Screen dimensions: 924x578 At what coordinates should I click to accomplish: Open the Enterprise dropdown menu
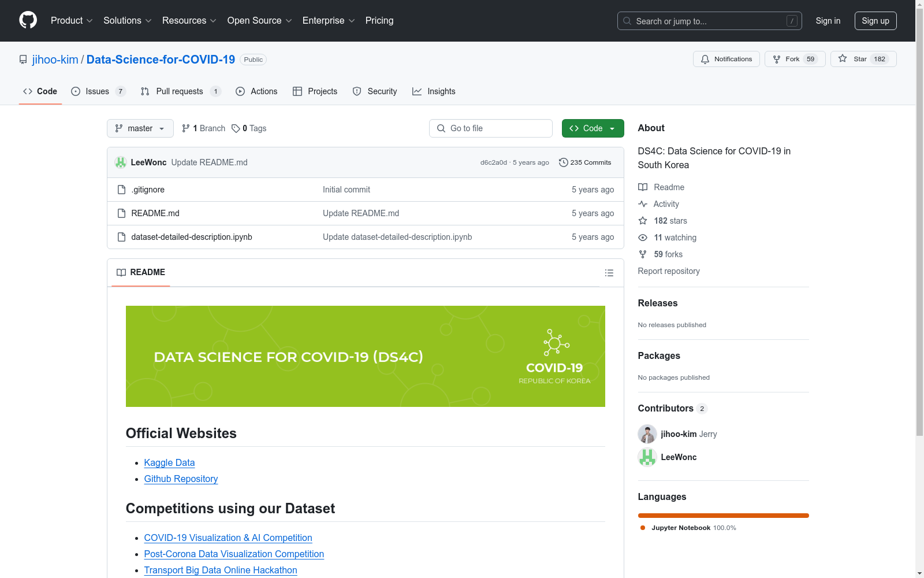pyautogui.click(x=329, y=21)
